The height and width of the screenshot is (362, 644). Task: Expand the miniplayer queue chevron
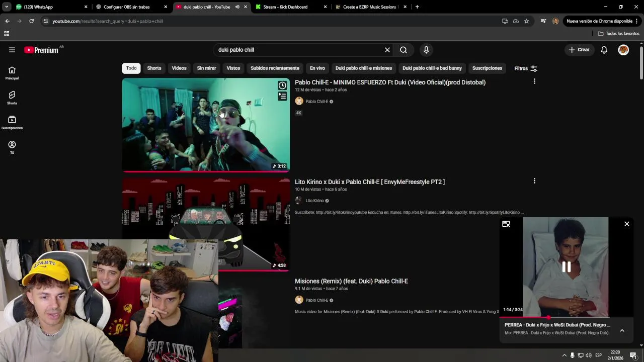click(x=622, y=330)
